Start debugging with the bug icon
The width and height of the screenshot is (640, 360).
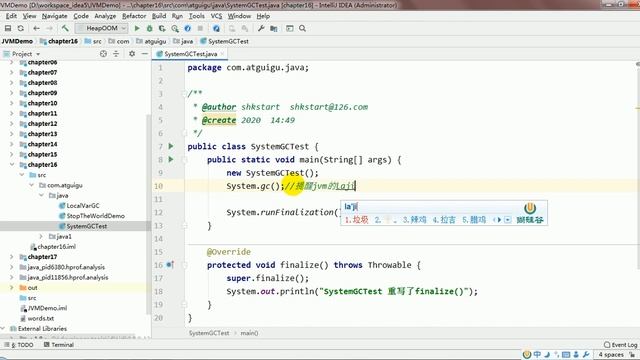click(x=149, y=28)
